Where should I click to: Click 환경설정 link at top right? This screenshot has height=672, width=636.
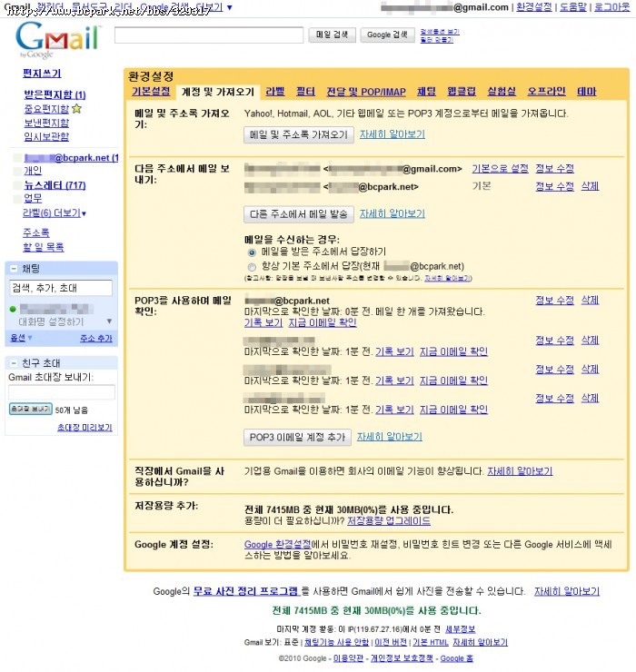point(534,7)
